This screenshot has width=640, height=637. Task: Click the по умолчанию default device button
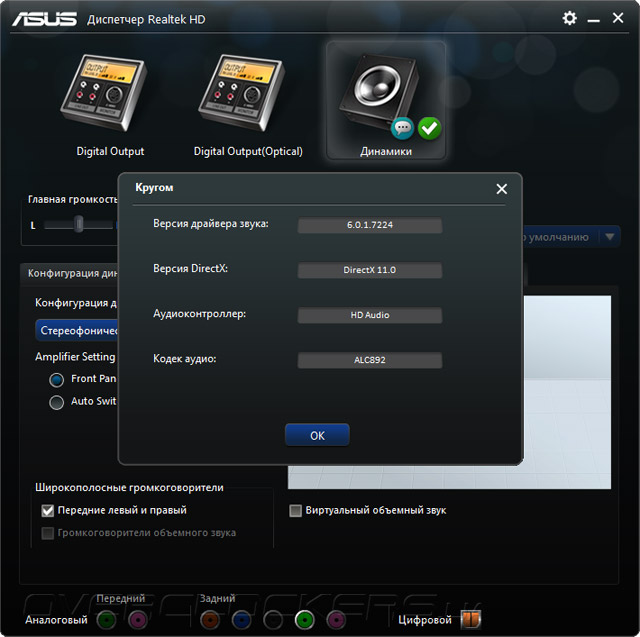561,237
